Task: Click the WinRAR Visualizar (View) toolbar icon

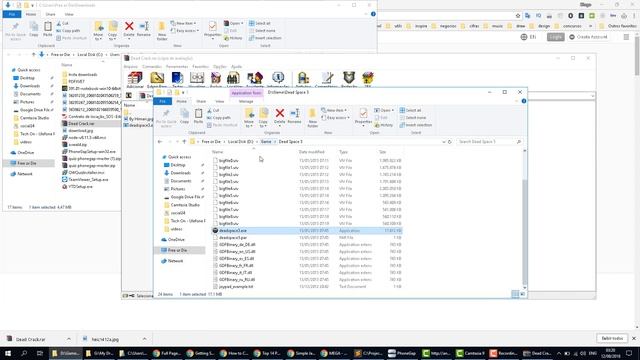Action: tap(197, 79)
